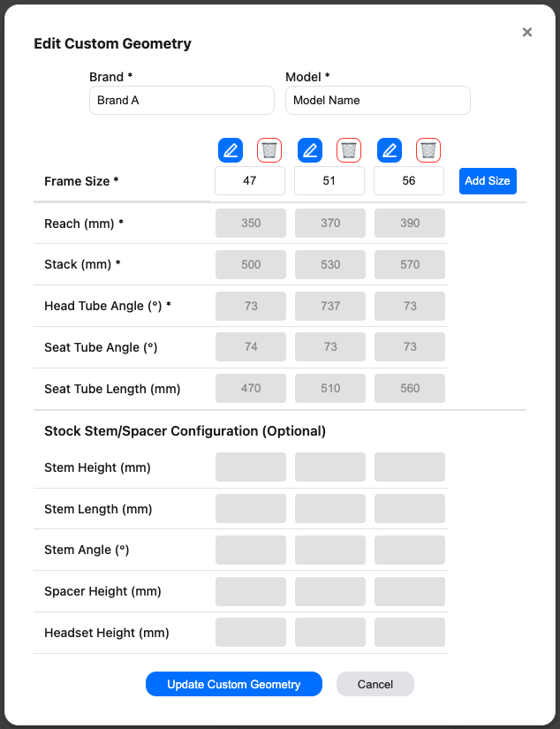Select the Model Name text box
The width and height of the screenshot is (560, 729).
pos(377,100)
